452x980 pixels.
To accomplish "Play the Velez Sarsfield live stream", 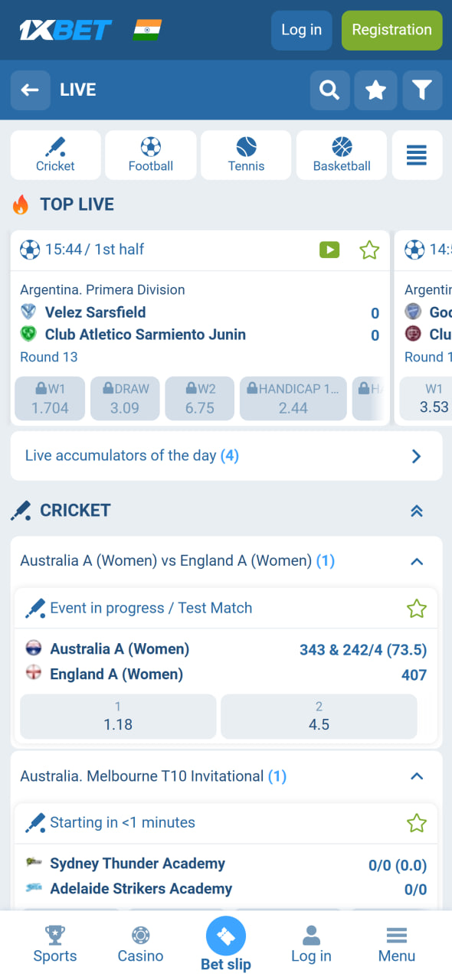I will tap(329, 250).
